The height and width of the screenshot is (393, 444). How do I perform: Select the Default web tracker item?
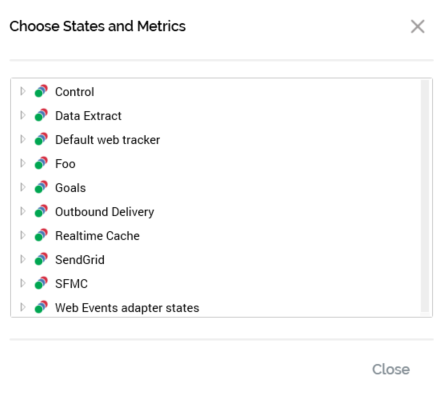click(107, 140)
